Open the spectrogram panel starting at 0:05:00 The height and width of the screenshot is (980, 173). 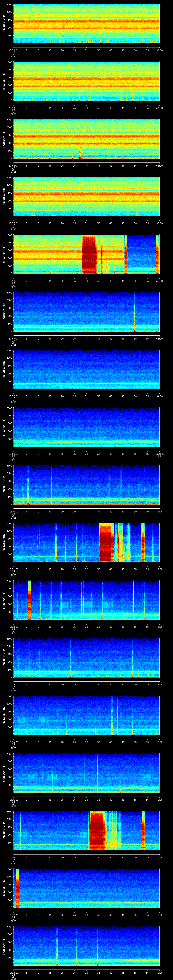86,773
